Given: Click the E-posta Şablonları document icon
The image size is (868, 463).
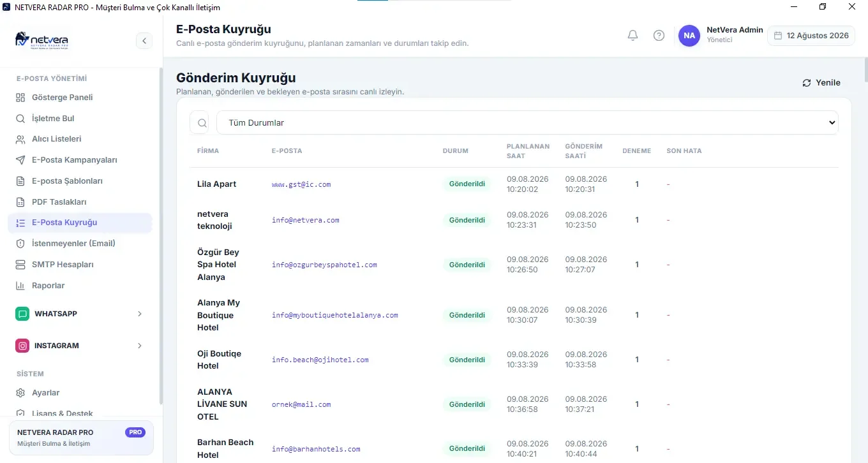Looking at the screenshot, I should coord(20,181).
